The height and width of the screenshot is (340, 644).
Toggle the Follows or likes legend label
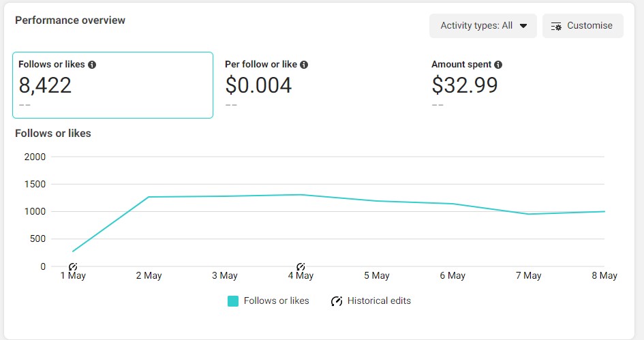(x=276, y=300)
